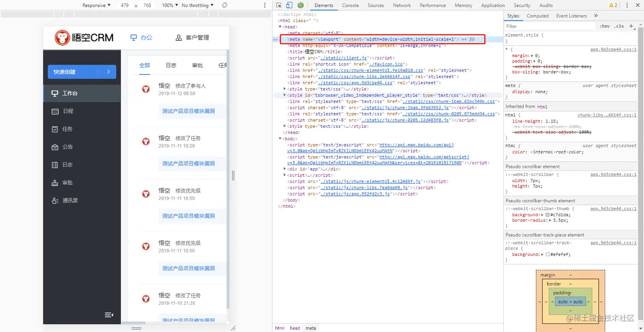The width and height of the screenshot is (644, 332).
Task: Click the rotate device orientation icon
Action: pyautogui.click(x=225, y=5)
